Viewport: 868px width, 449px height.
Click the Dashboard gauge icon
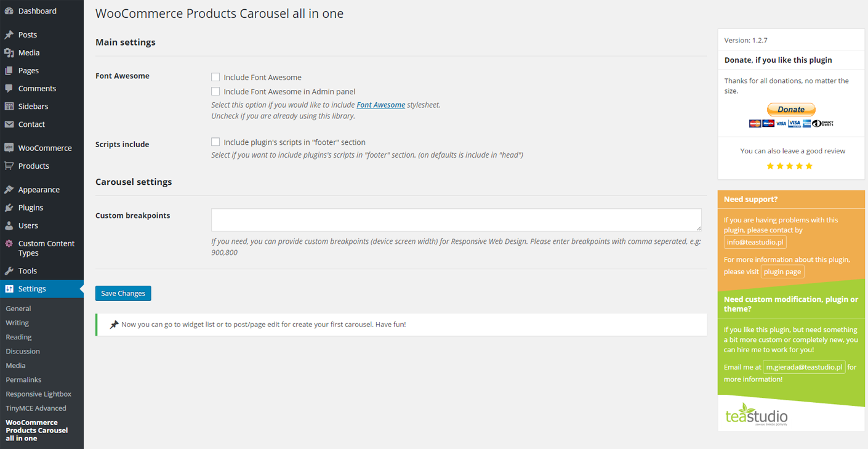click(9, 11)
